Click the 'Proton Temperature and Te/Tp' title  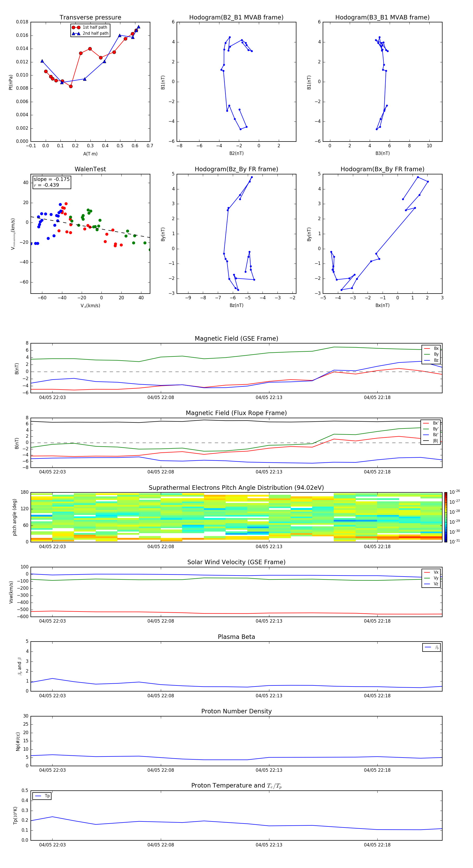click(236, 786)
